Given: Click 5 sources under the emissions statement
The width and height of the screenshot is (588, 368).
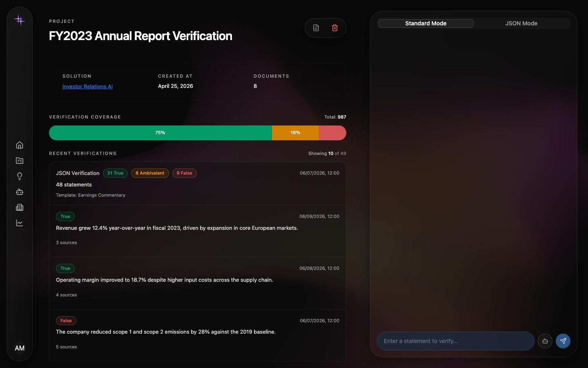Looking at the screenshot, I should pos(67,347).
